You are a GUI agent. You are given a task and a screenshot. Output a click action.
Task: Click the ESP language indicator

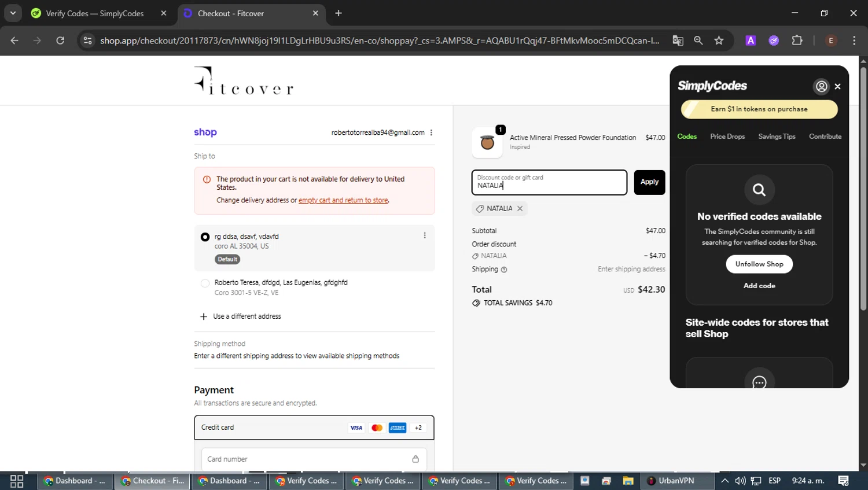774,481
